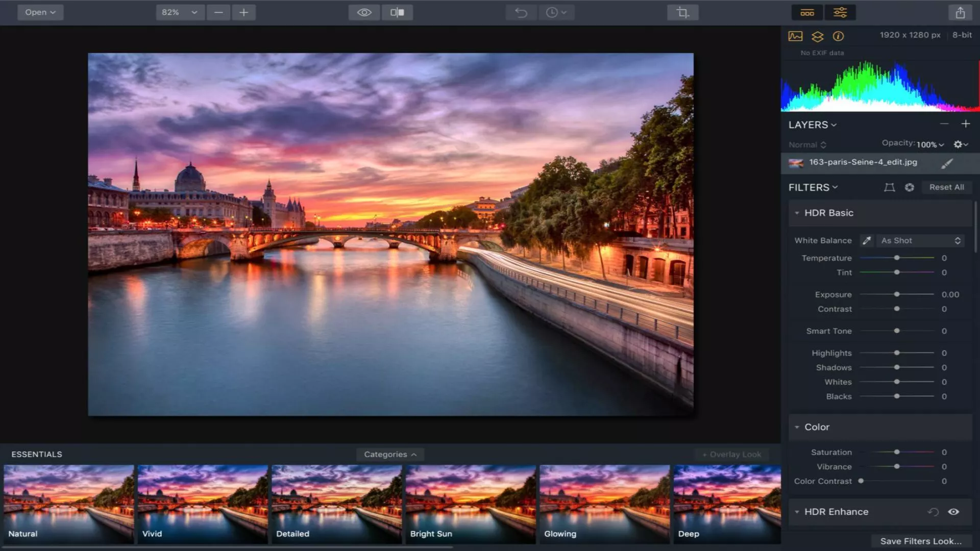This screenshot has height=551, width=980.
Task: Click the brush icon on image layer
Action: point(947,163)
